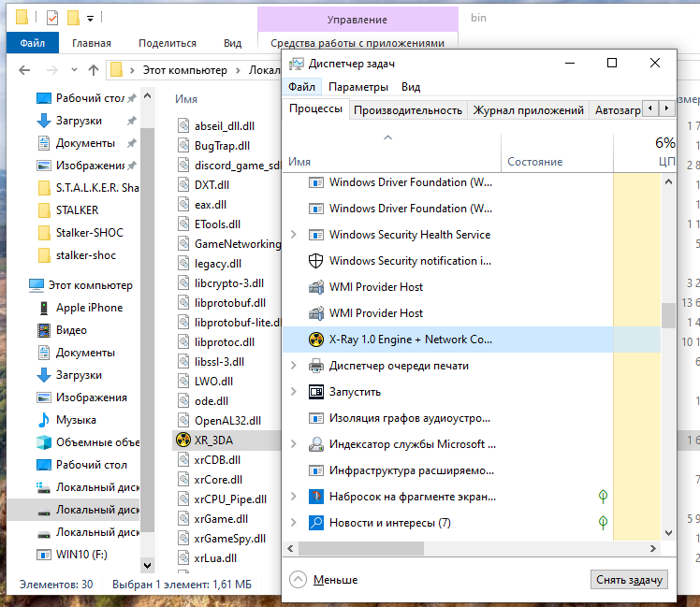
Task: Open the Файл ribbon button in Explorer
Action: (32, 43)
